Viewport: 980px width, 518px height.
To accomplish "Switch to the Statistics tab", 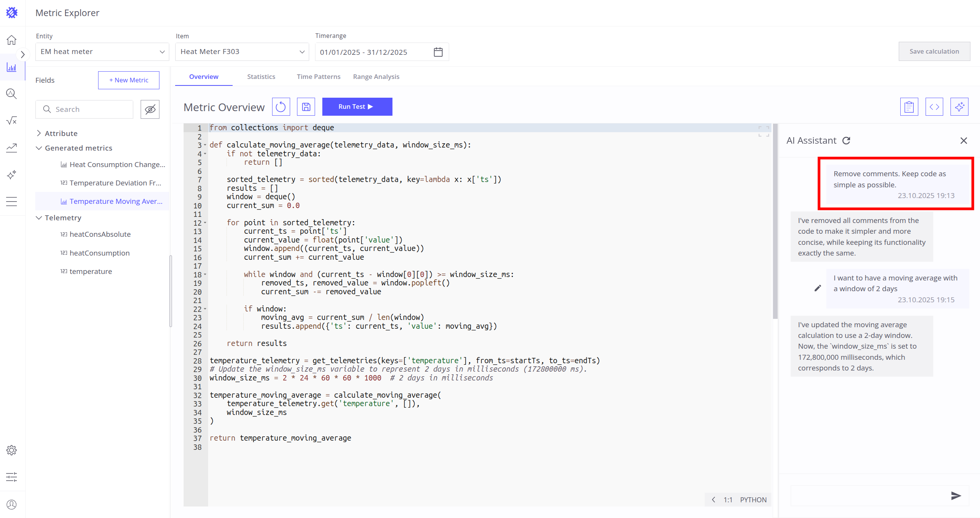I will click(261, 77).
